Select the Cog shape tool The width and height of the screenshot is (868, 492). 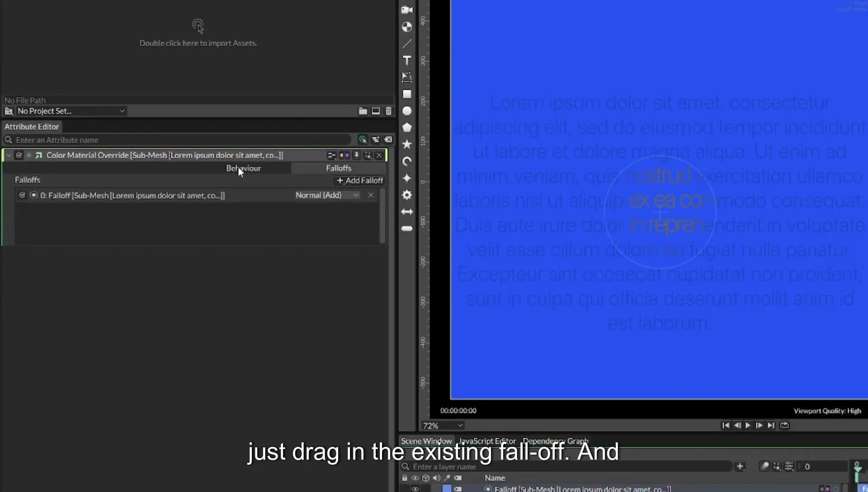(x=407, y=195)
